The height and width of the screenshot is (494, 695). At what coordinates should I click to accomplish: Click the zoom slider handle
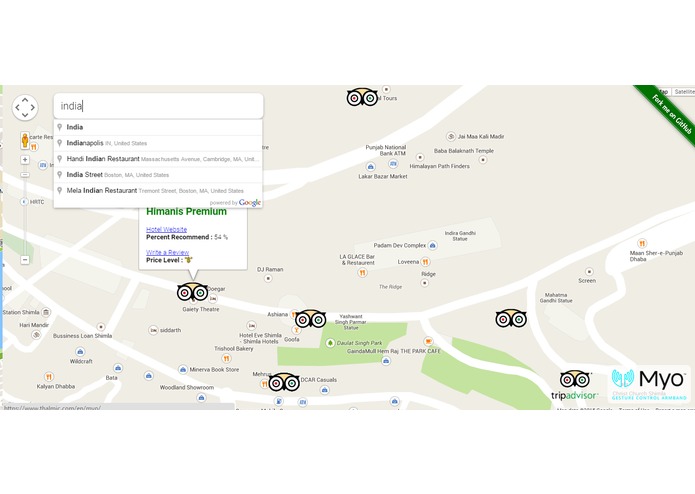click(x=25, y=175)
